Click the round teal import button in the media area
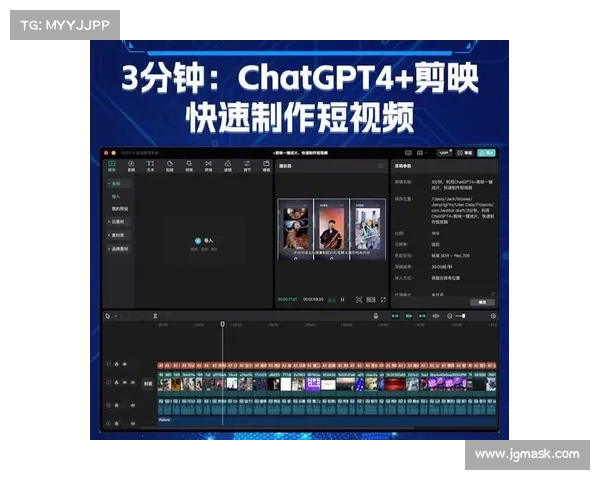 tap(198, 241)
